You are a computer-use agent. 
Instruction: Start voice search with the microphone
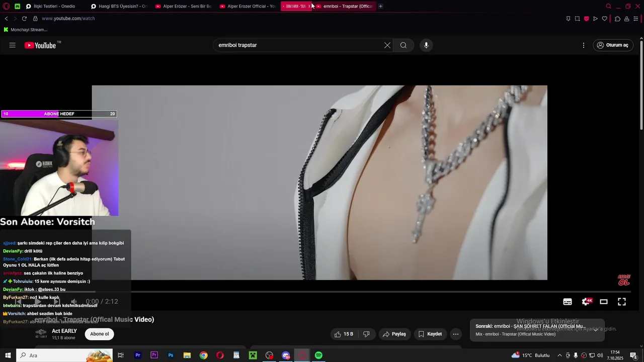pos(426,45)
